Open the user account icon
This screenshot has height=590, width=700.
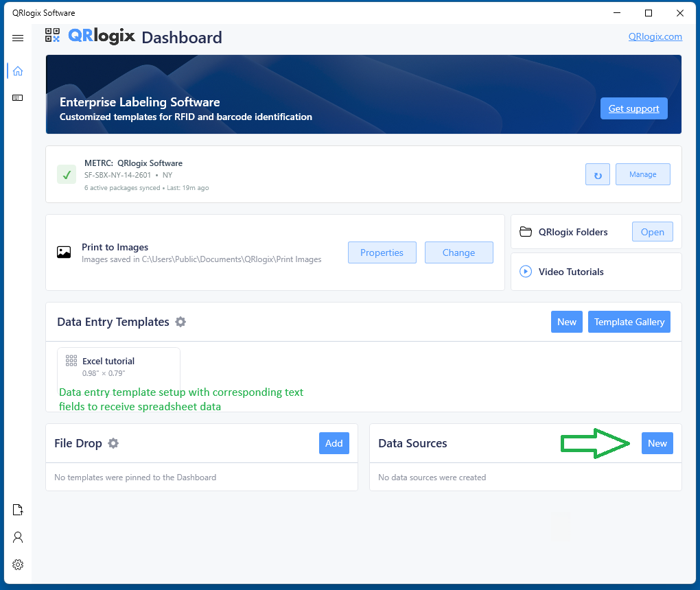tap(18, 537)
